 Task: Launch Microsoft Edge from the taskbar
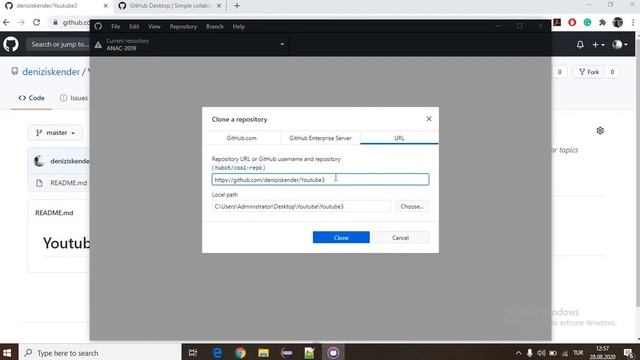tap(217, 353)
